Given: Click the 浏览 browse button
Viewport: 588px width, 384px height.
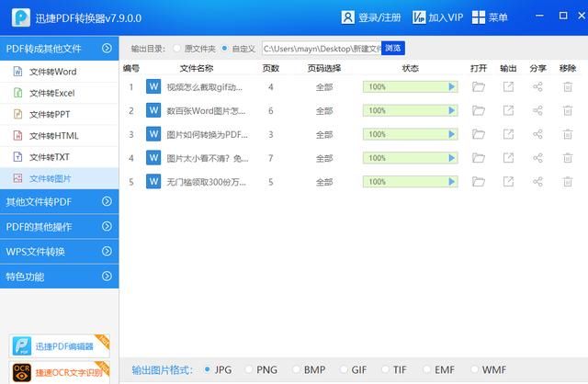Looking at the screenshot, I should pos(393,49).
